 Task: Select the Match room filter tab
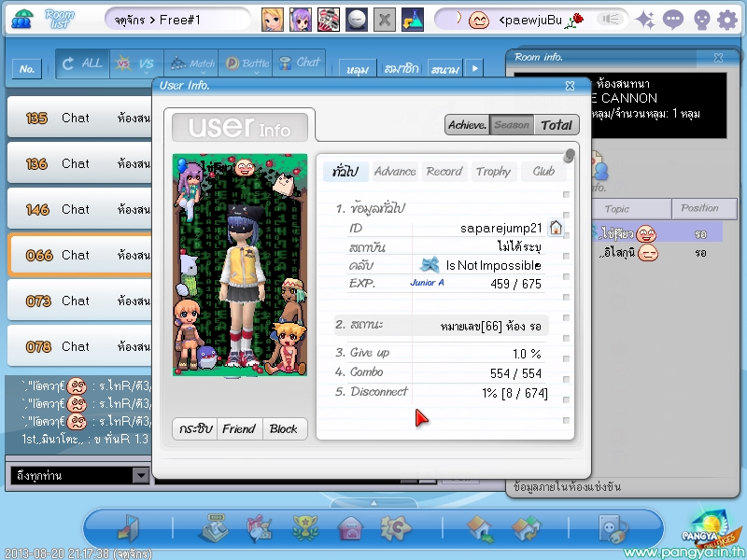[191, 63]
